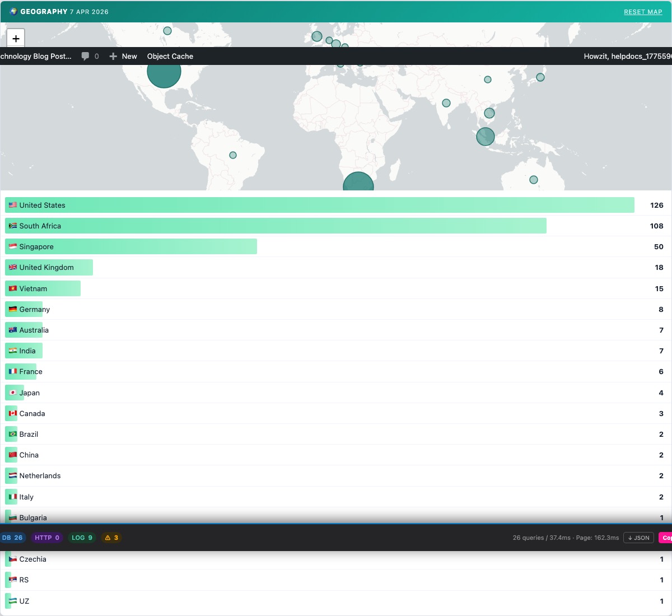The image size is (672, 616).
Task: Click the United Kingdom flag icon
Action: click(13, 268)
